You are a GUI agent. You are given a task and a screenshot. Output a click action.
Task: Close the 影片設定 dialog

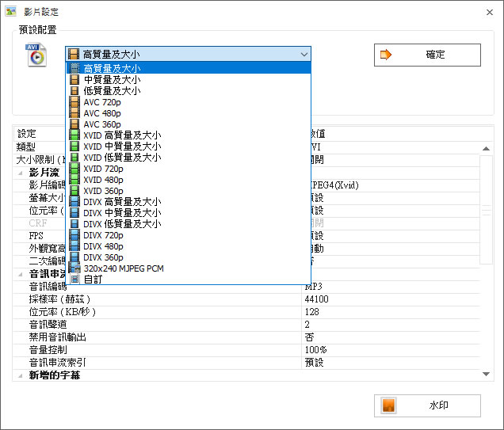[490, 12]
